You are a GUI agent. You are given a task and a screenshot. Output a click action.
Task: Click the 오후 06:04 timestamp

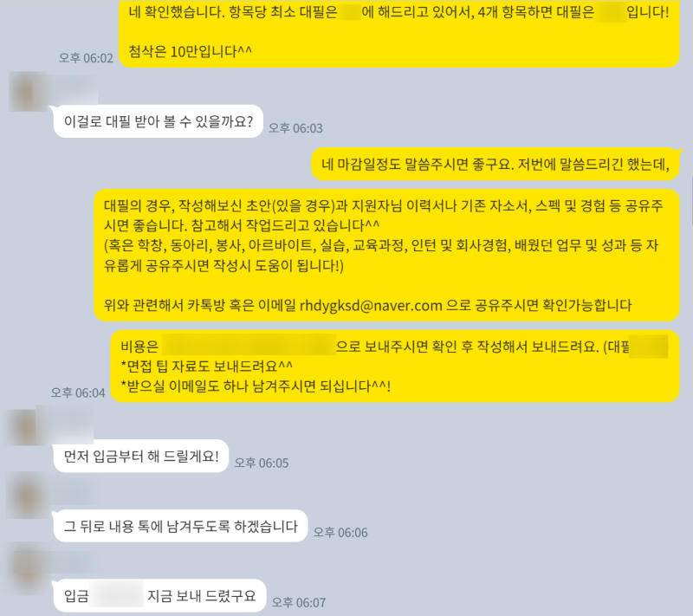pyautogui.click(x=78, y=392)
